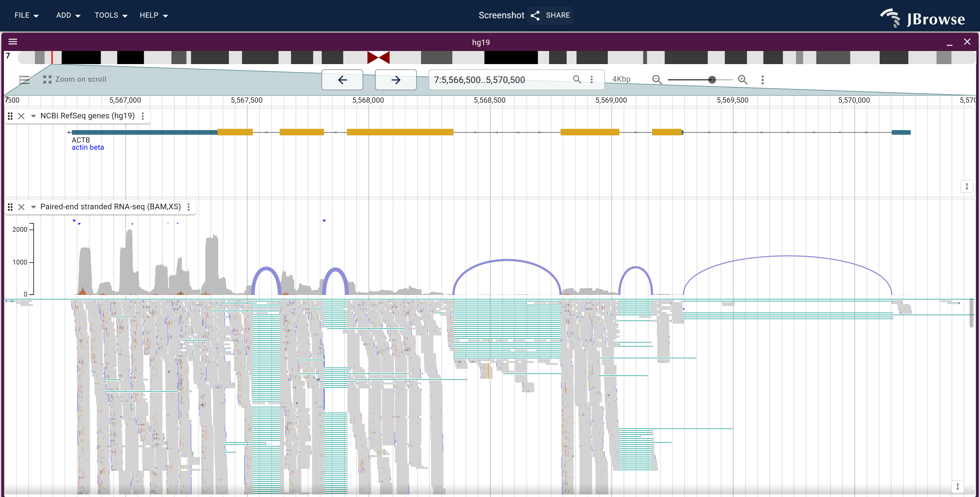980x497 pixels.
Task: Click the Paired-end stranded RNA-seq track label
Action: click(110, 206)
